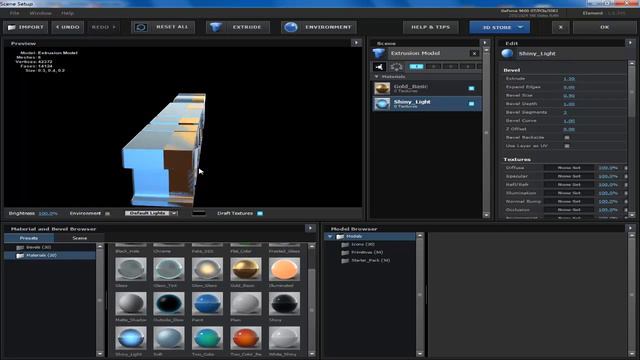Collapse the Models tree node
Image resolution: width=640 pixels, height=360 pixels.
(330, 237)
